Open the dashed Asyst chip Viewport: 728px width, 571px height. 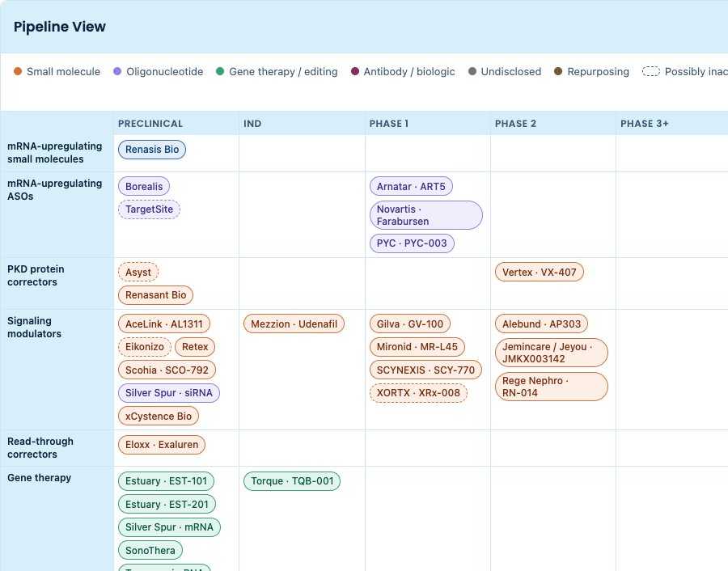138,272
